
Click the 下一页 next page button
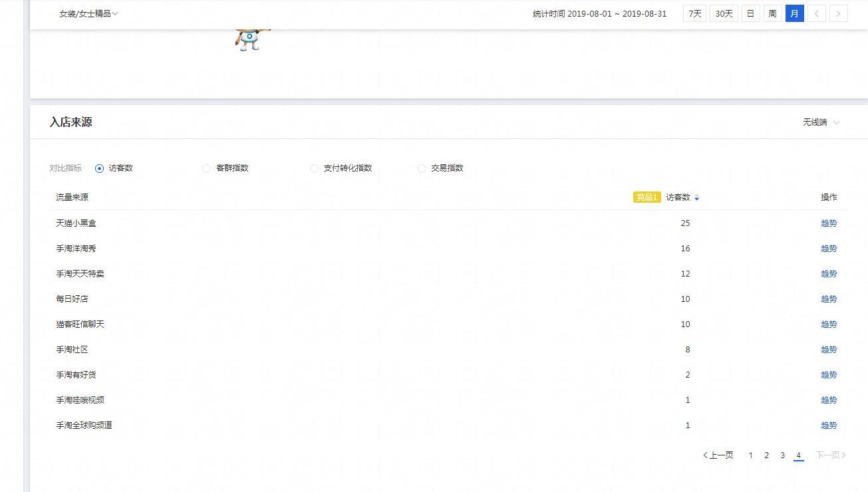click(x=831, y=455)
